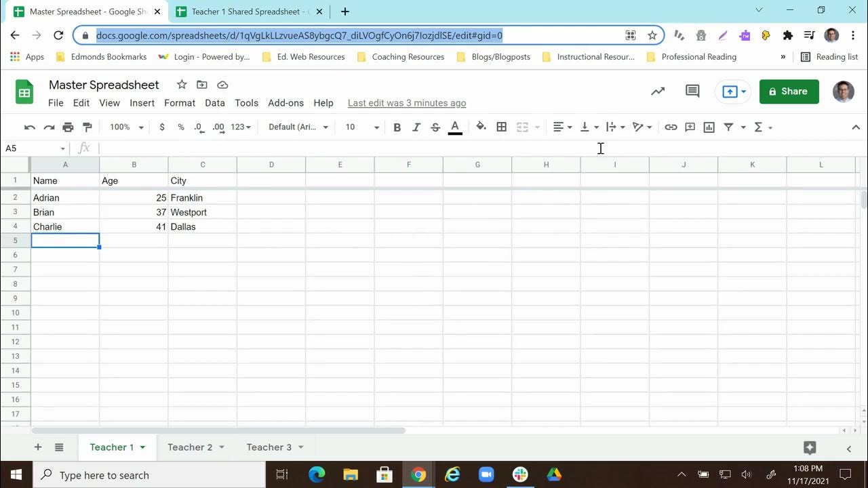Check cloud save document status icon

coord(222,85)
